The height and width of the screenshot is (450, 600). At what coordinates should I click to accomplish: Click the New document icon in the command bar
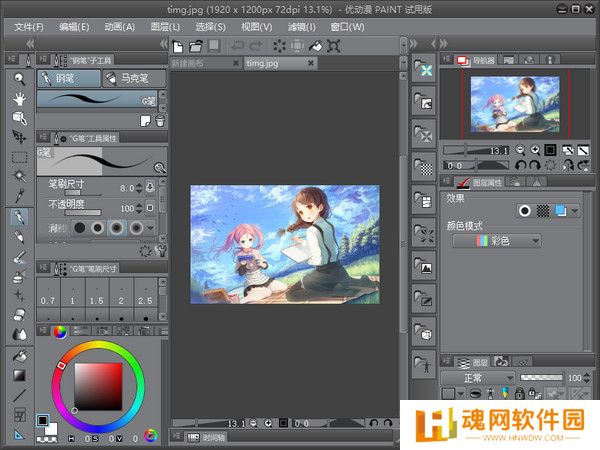178,46
